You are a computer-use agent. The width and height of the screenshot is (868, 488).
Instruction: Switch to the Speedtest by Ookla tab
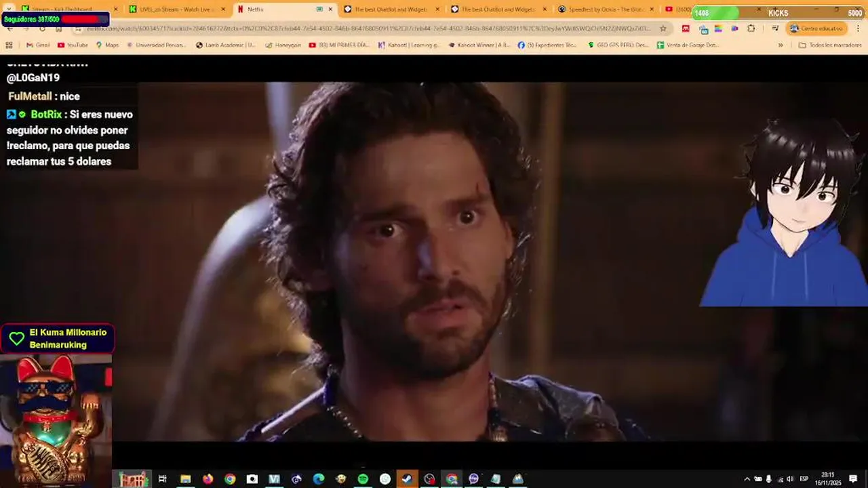pyautogui.click(x=604, y=9)
